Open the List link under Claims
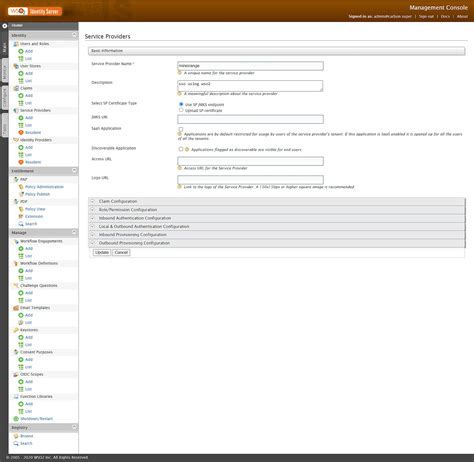 (28, 103)
